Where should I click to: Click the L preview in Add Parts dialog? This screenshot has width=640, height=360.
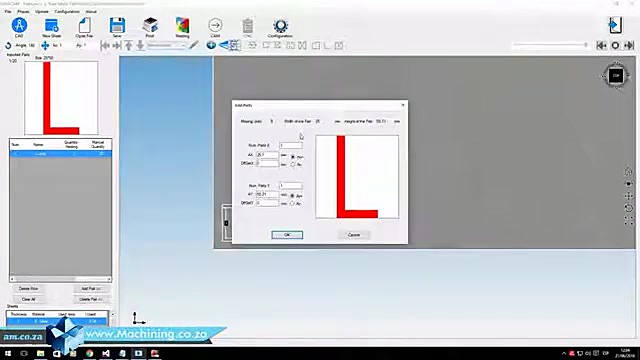coord(357,177)
